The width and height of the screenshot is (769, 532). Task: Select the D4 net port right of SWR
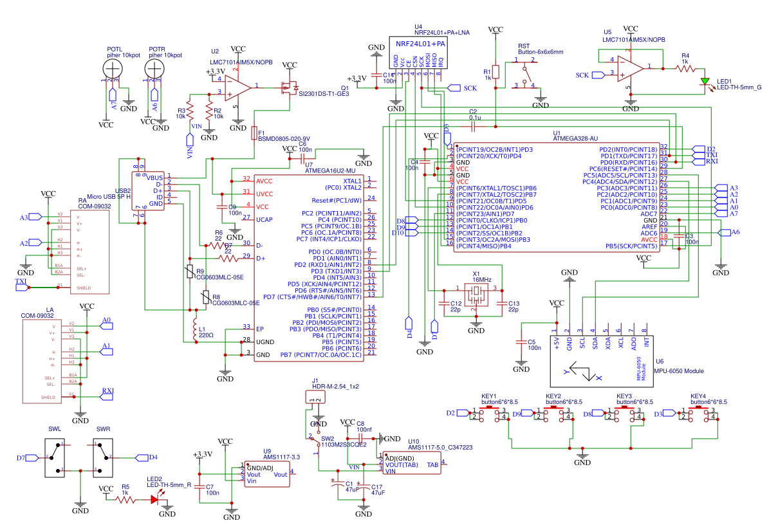[142, 457]
